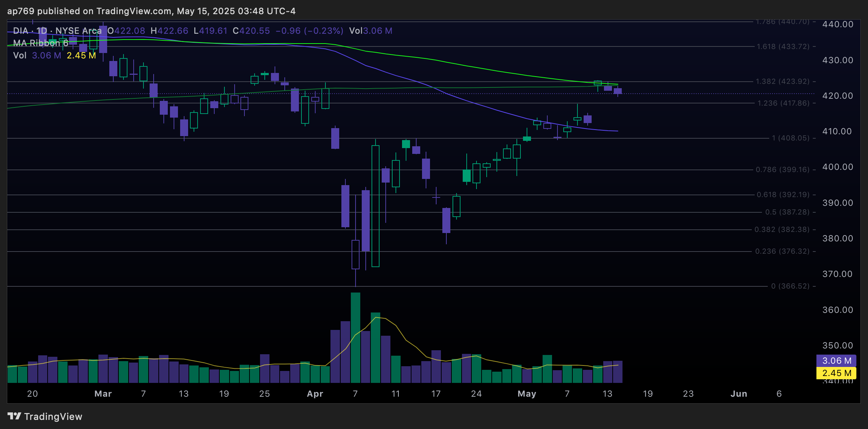Image resolution: width=868 pixels, height=429 pixels.
Task: Click the purple 3.06 M volume price tag
Action: tap(836, 360)
